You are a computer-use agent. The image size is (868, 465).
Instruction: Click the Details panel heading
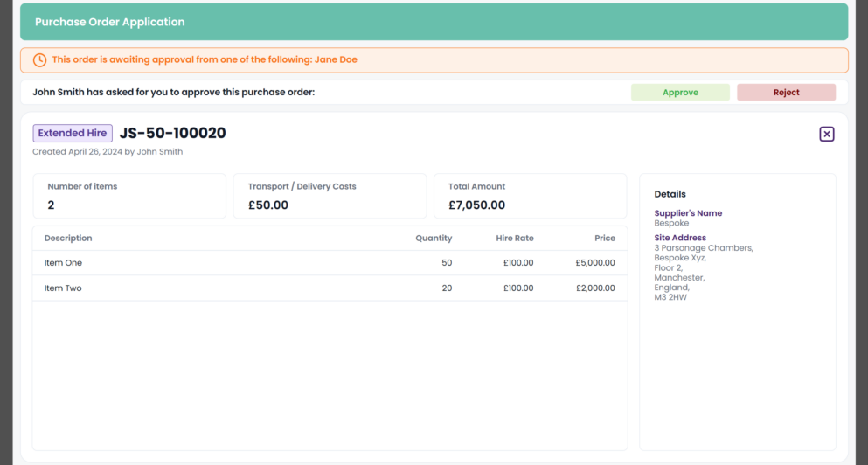(x=670, y=194)
